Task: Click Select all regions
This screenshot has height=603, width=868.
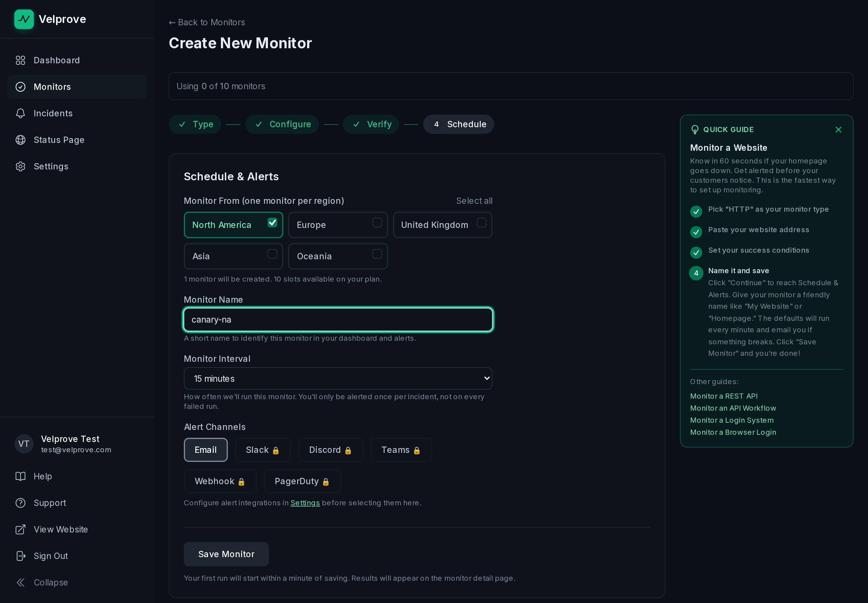Action: point(474,200)
